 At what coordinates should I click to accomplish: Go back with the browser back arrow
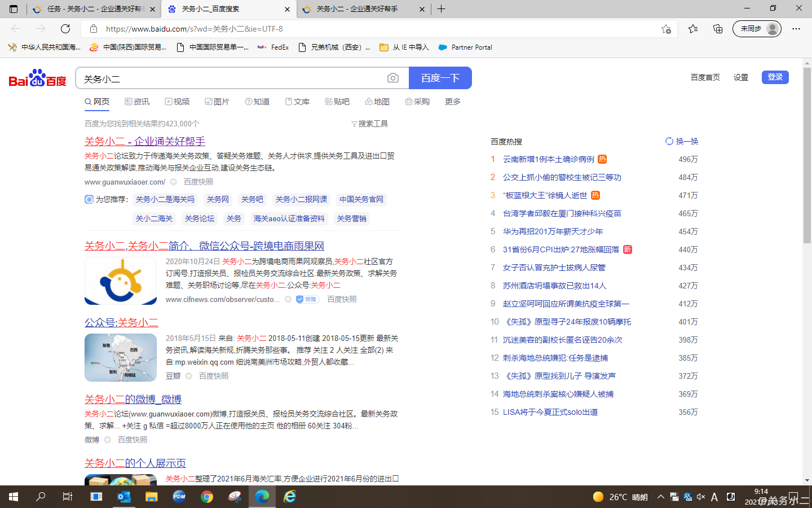[x=16, y=29]
